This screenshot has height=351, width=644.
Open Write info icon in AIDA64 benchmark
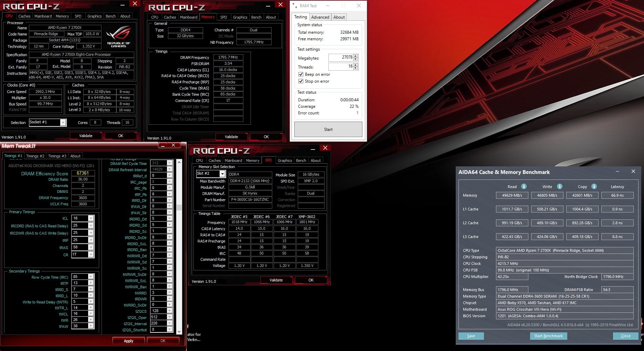[x=560, y=186]
